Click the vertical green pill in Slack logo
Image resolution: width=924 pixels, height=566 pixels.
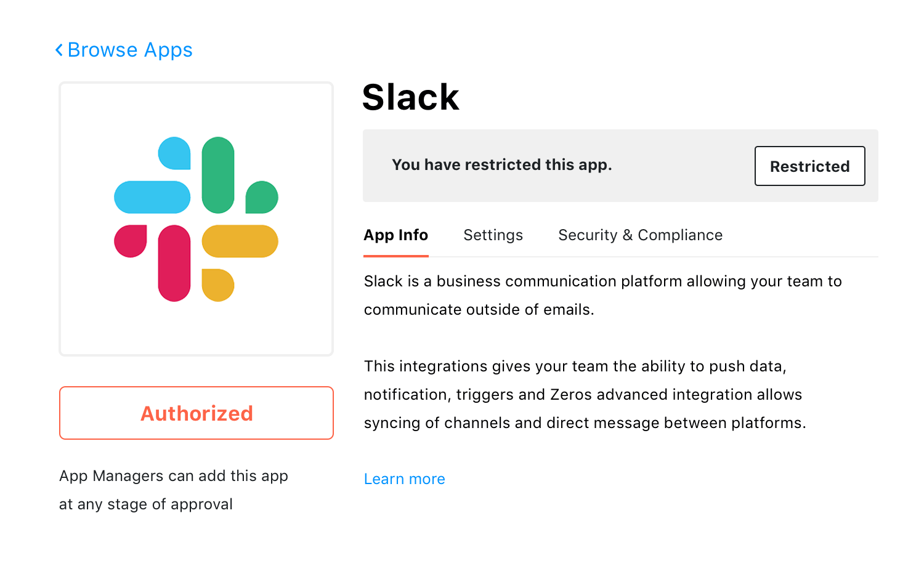[x=218, y=175]
